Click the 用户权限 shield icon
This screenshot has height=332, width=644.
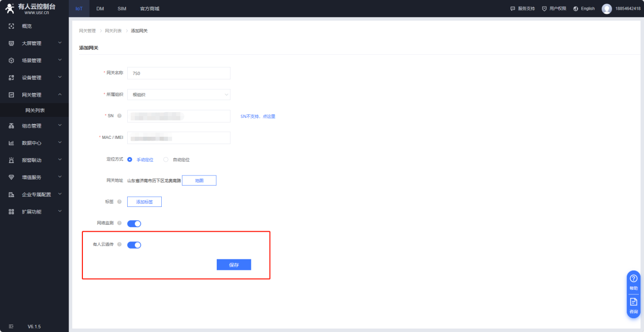tap(544, 9)
